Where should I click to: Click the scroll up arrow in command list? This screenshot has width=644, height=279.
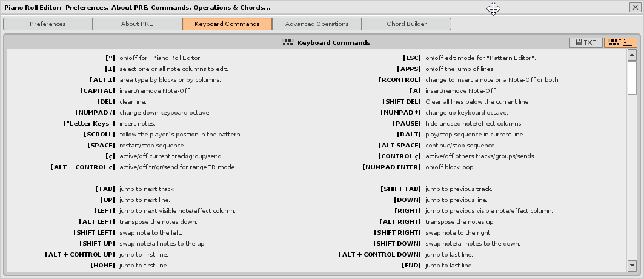click(632, 55)
